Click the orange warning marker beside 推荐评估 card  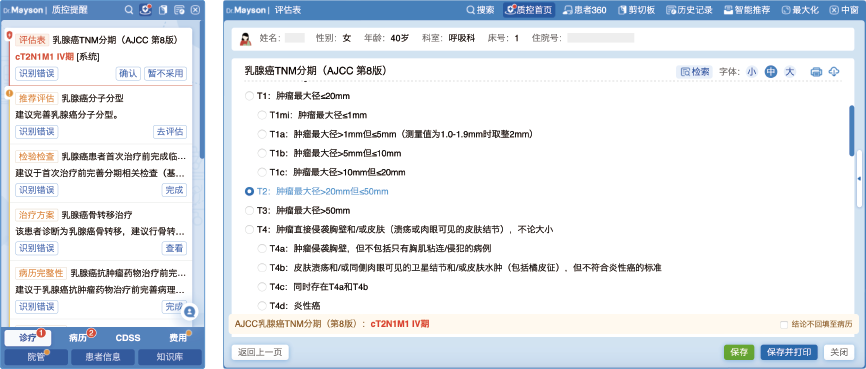8,93
